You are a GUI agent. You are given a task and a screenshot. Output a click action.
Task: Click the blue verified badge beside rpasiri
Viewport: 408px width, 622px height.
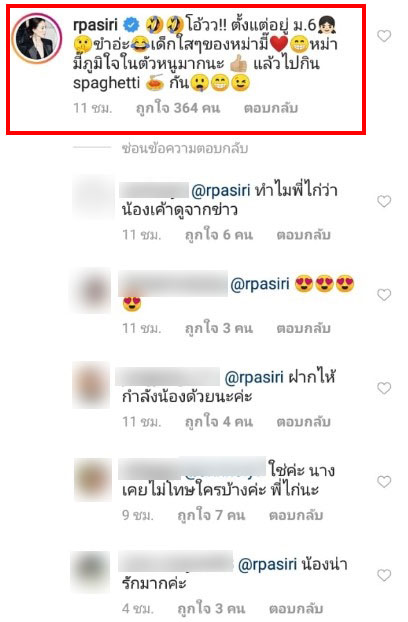[x=131, y=25]
